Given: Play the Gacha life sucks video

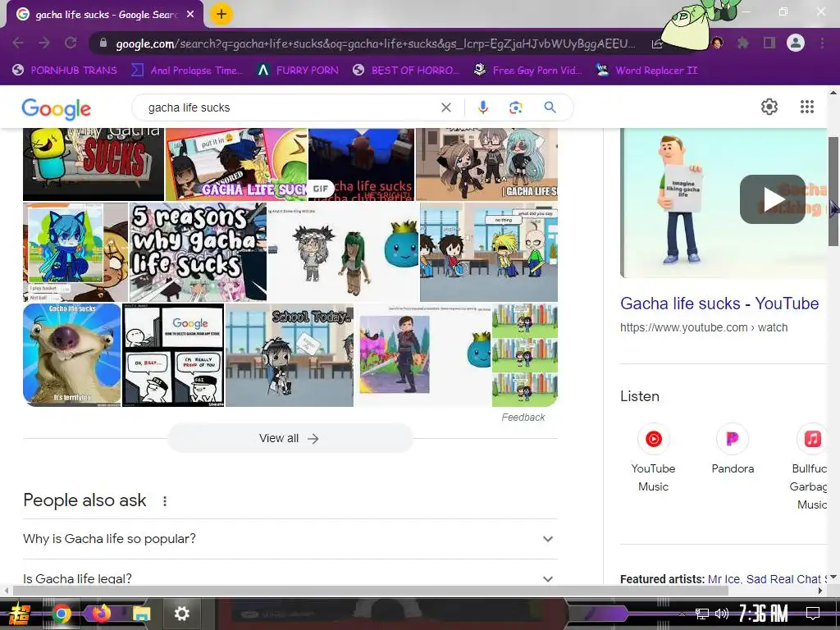Looking at the screenshot, I should 772,199.
